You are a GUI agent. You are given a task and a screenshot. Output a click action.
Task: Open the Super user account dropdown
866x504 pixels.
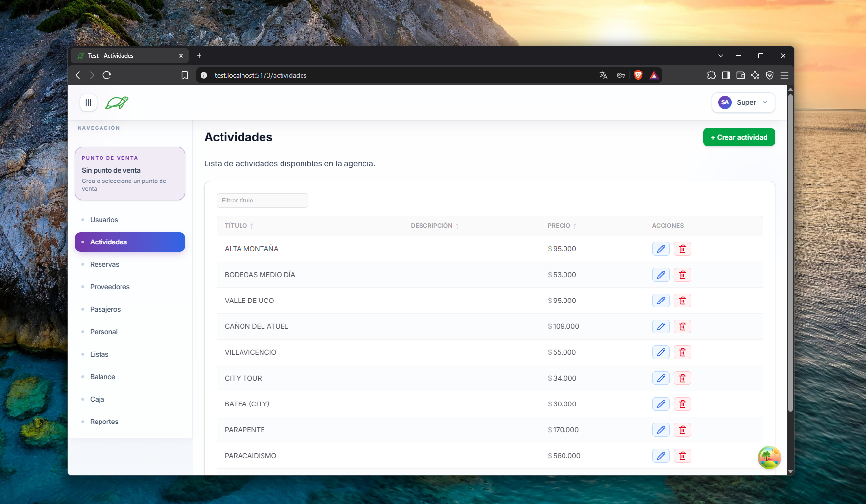[x=743, y=102]
